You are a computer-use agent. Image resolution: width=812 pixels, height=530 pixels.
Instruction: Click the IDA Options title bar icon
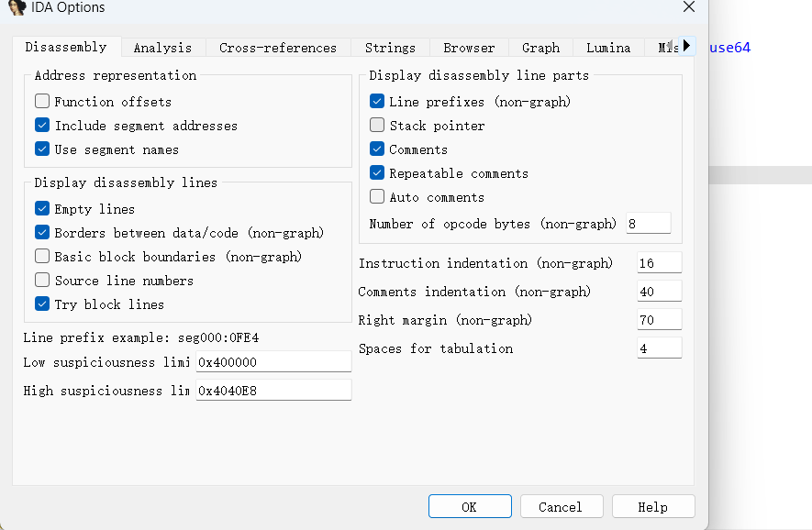[17, 7]
